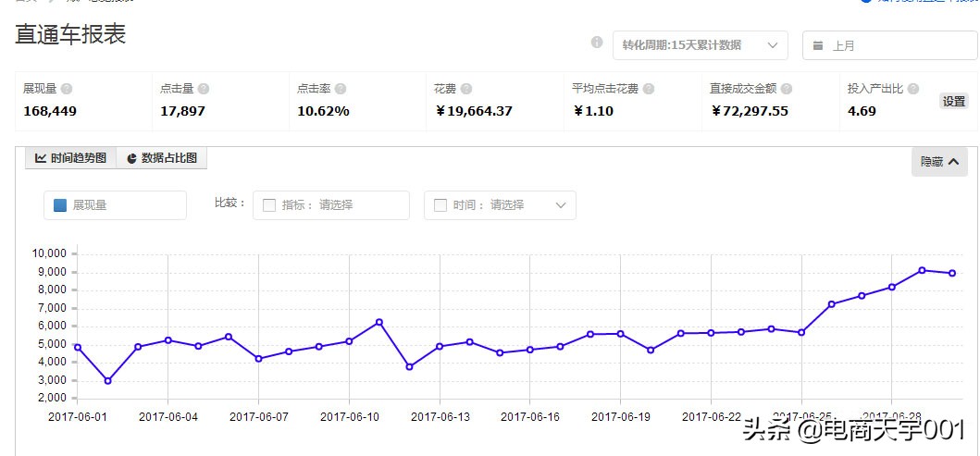
Task: Click the 2017-06-13 x-axis label
Action: click(x=440, y=416)
